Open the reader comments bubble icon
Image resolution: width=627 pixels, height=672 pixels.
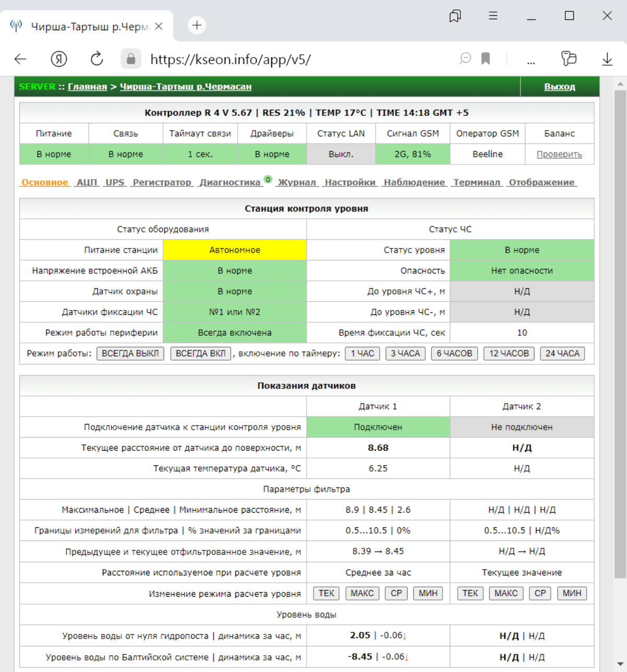click(465, 58)
